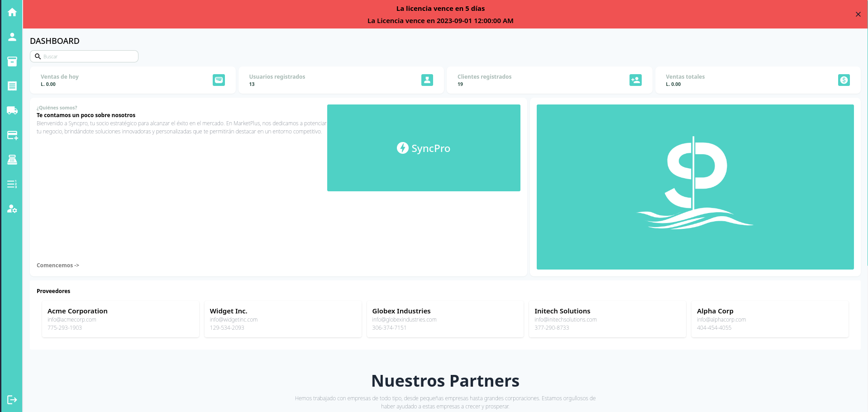This screenshot has width=868, height=412.
Task: Open the user settings gear sidebar icon
Action: tap(12, 209)
